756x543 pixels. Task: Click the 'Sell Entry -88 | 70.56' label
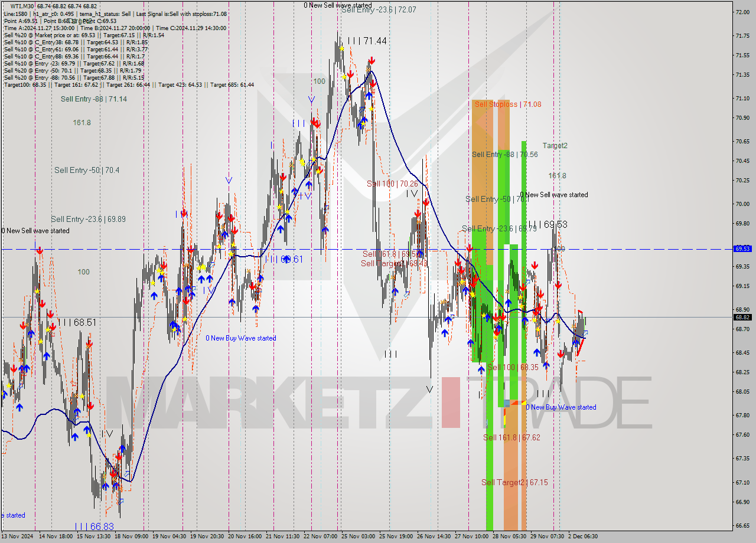click(505, 155)
